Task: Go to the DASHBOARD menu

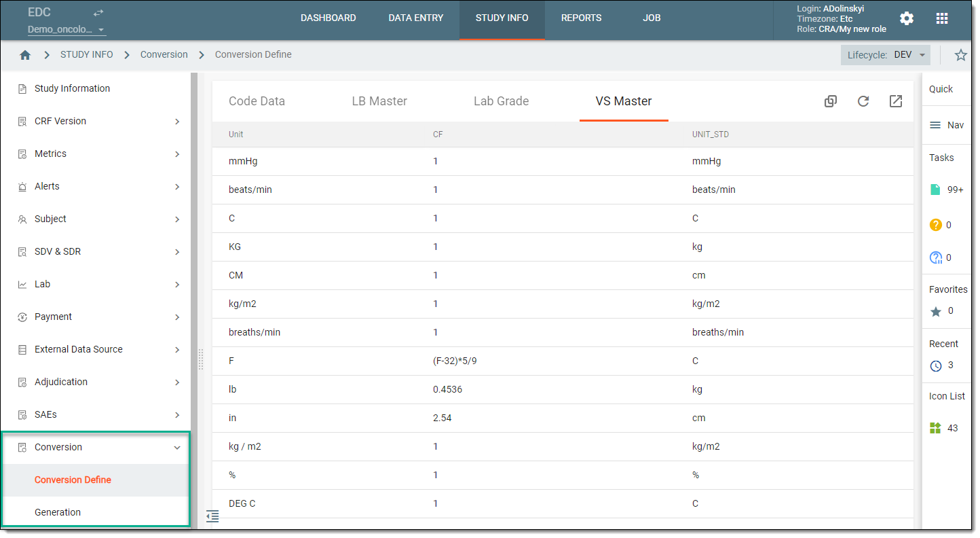Action: pos(328,18)
